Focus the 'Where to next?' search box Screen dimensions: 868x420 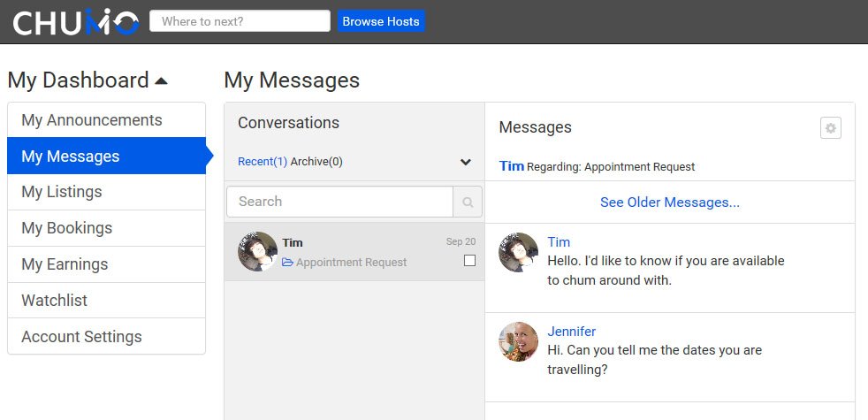click(x=240, y=21)
